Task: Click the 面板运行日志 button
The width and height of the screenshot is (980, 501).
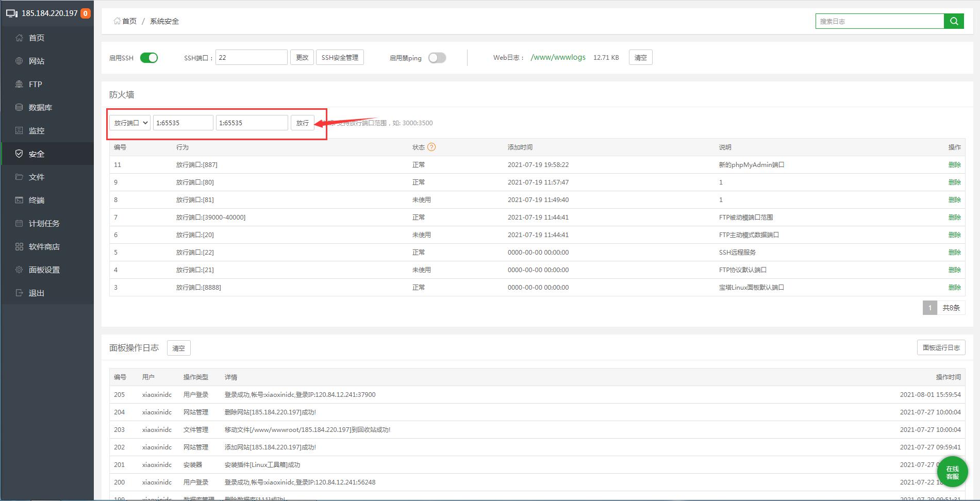Action: pos(941,347)
